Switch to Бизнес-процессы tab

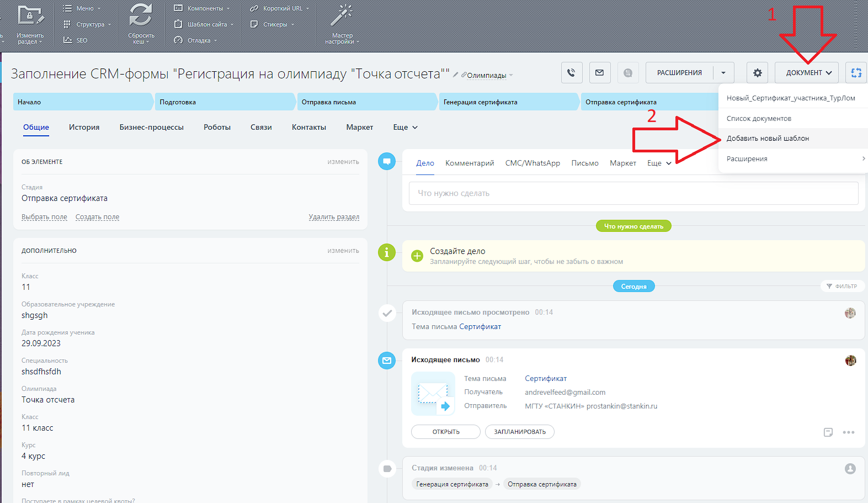(152, 127)
